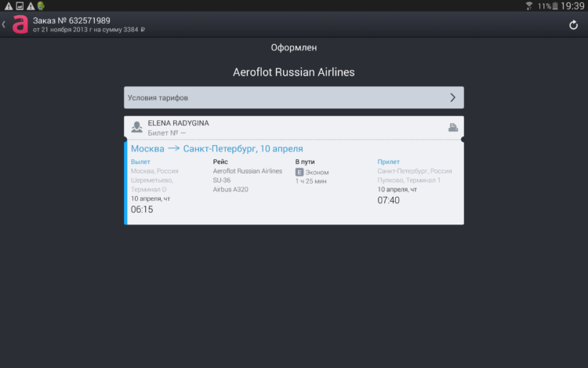Select order title Заказ № 632571989
The height and width of the screenshot is (368, 588).
71,20
